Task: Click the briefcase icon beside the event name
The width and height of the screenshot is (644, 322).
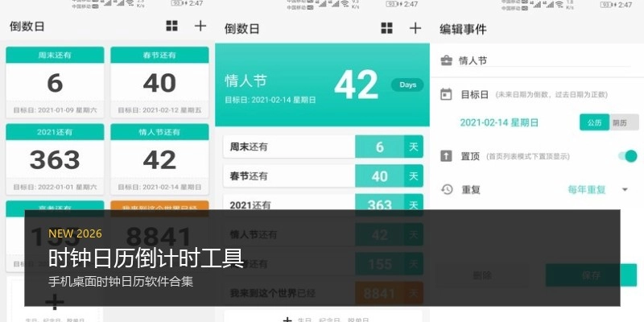Action: pos(446,60)
